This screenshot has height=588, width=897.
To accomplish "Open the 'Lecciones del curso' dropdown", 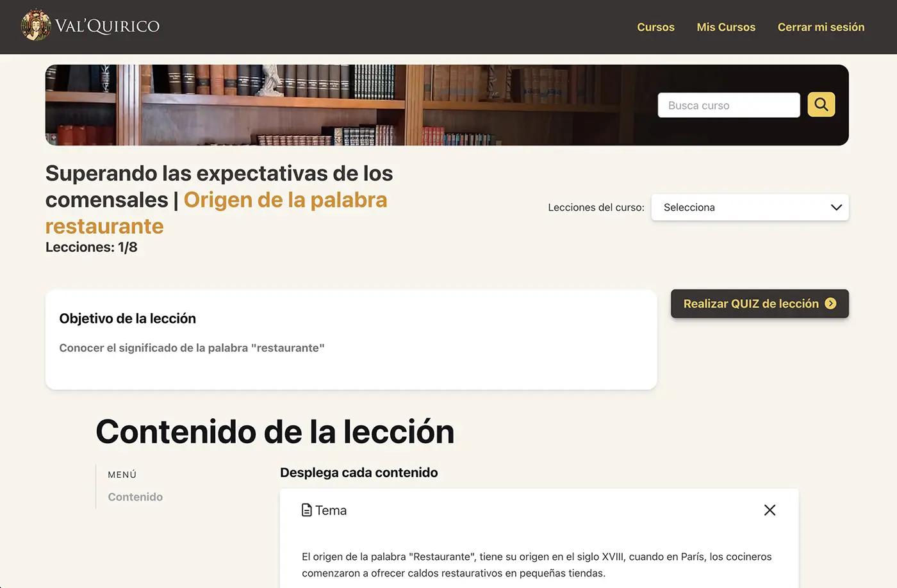I will pos(750,207).
